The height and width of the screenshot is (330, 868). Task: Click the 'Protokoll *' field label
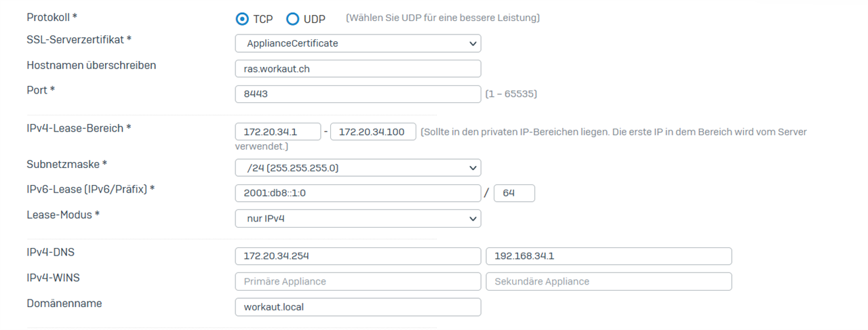52,16
